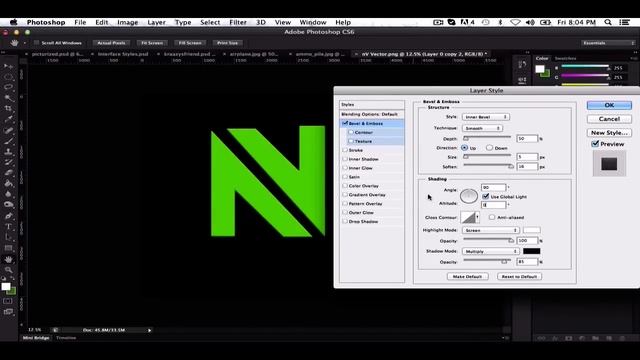The image size is (640, 360).
Task: Select the Healing Brush tool
Action: pos(8,130)
